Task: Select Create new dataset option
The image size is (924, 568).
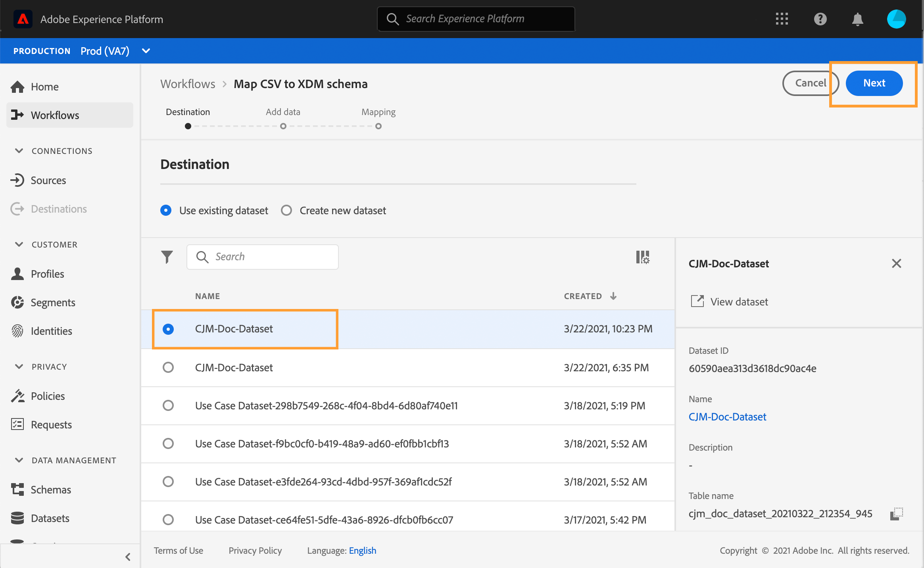Action: click(286, 210)
